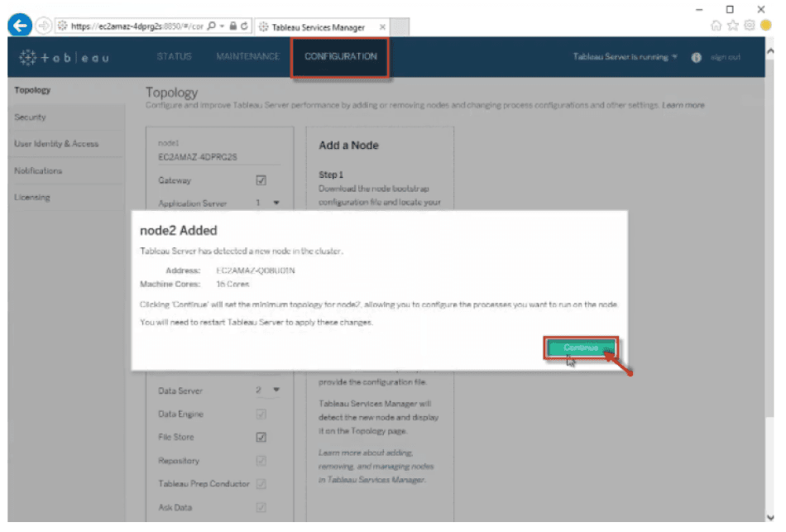Toggle the Data Engine checkbox
Image resolution: width=786 pixels, height=532 pixels.
(x=261, y=415)
